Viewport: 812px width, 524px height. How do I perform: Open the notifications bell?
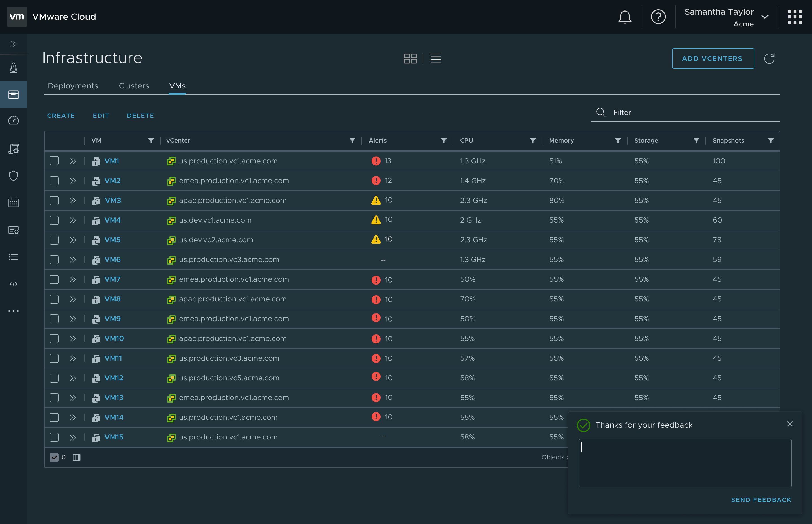pos(625,17)
